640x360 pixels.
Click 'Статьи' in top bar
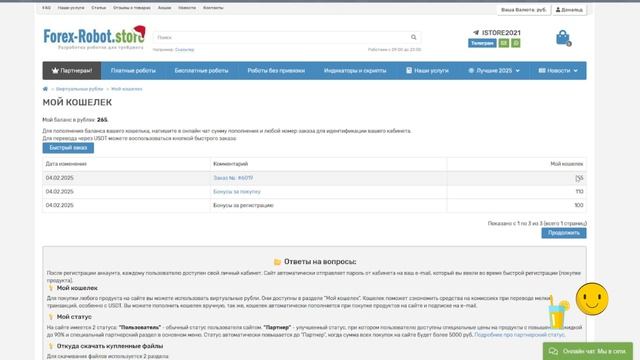[x=98, y=8]
